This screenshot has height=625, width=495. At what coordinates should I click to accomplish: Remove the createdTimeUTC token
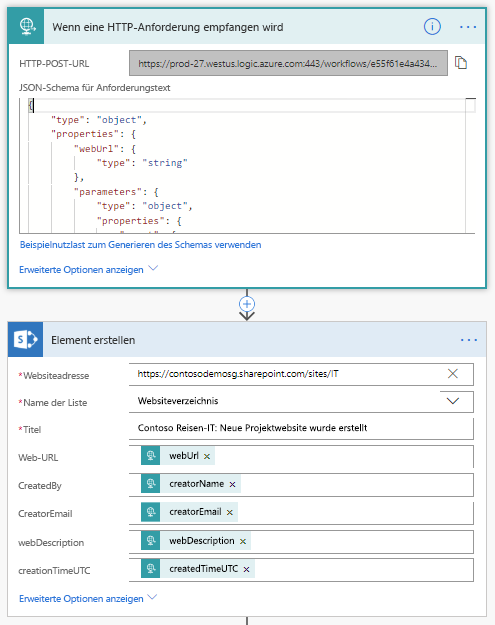[x=246, y=570]
